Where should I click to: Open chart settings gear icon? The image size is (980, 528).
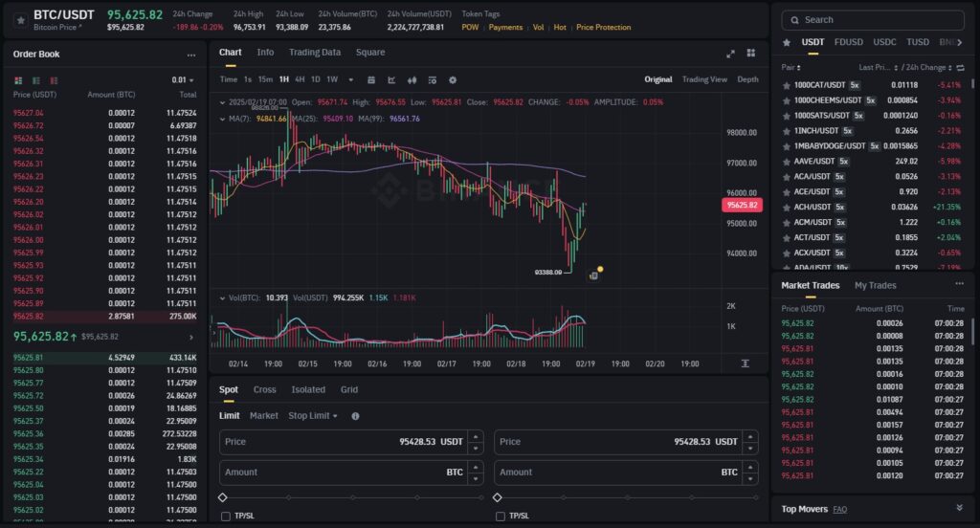(x=453, y=80)
